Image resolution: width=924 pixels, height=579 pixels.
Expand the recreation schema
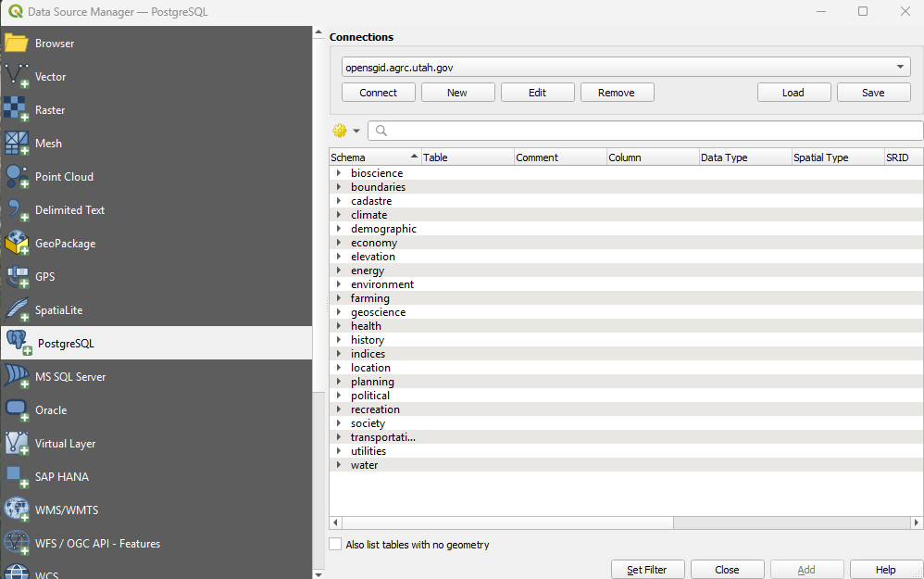click(x=339, y=409)
